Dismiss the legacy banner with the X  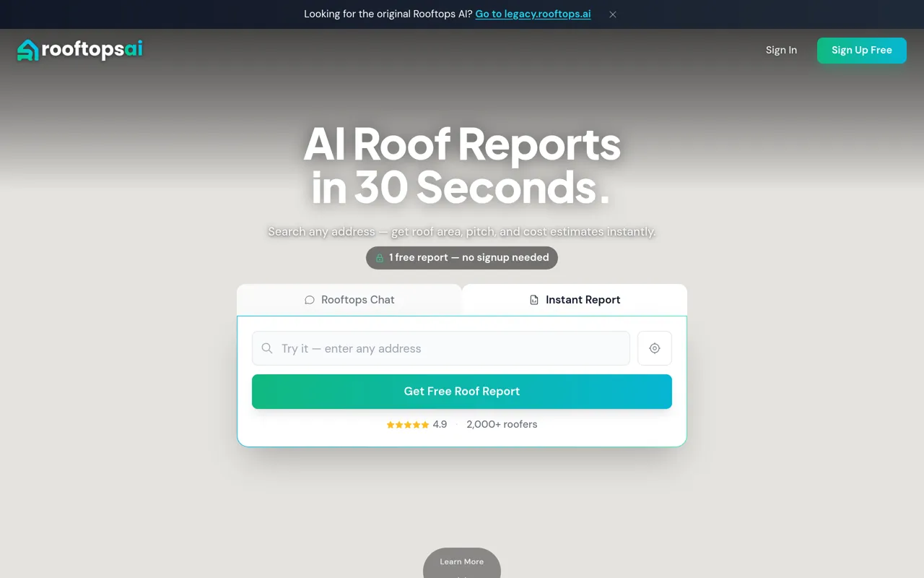click(613, 14)
